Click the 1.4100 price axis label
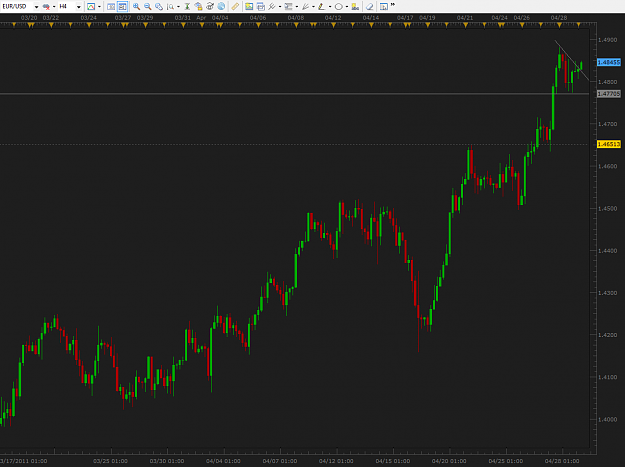This screenshot has width=625, height=467. pyautogui.click(x=607, y=377)
